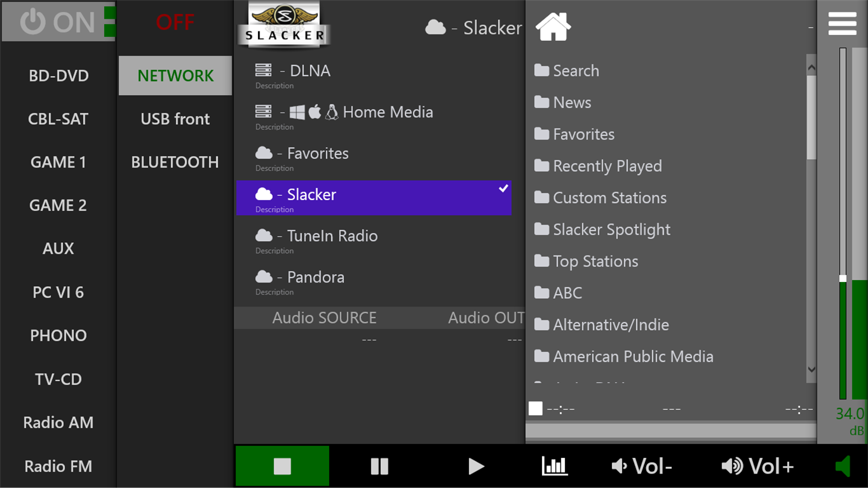
Task: Select the NETWORK source tab
Action: coord(175,76)
